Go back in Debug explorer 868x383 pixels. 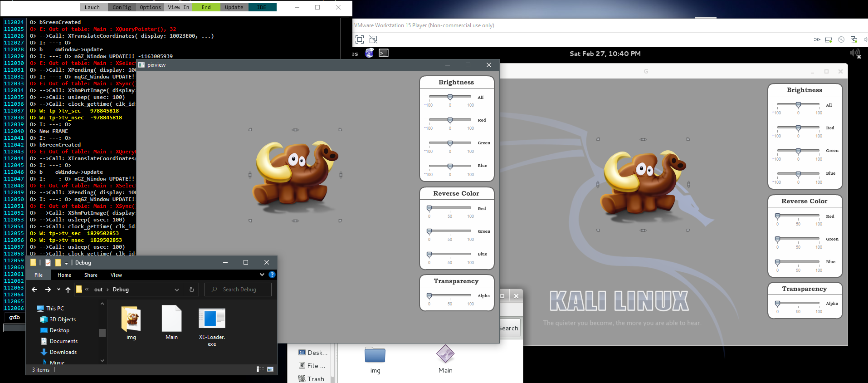pos(34,290)
